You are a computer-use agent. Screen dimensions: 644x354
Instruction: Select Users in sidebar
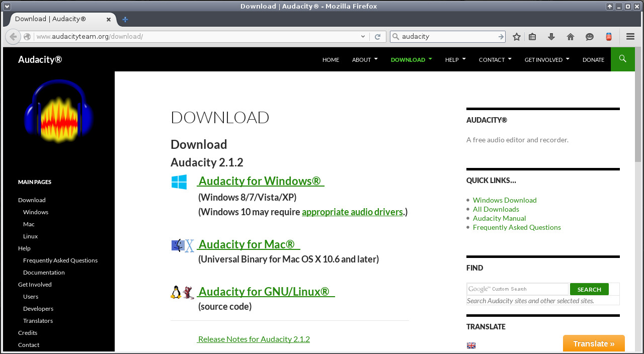[31, 297]
